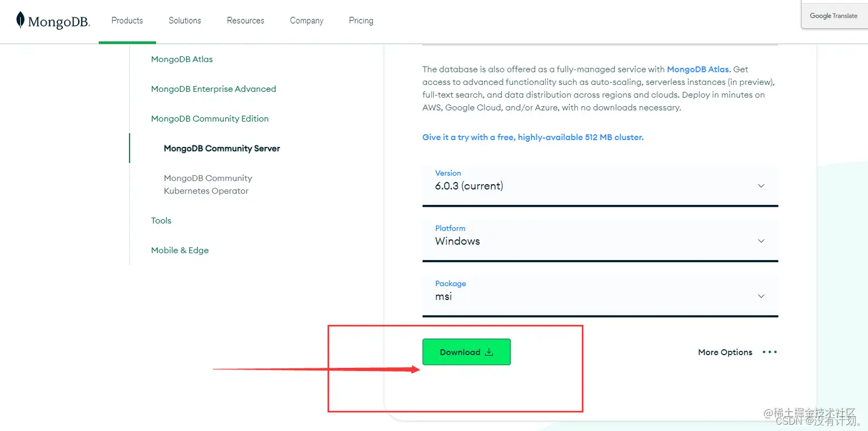The image size is (868, 431).
Task: Open the Resources menu
Action: point(245,21)
